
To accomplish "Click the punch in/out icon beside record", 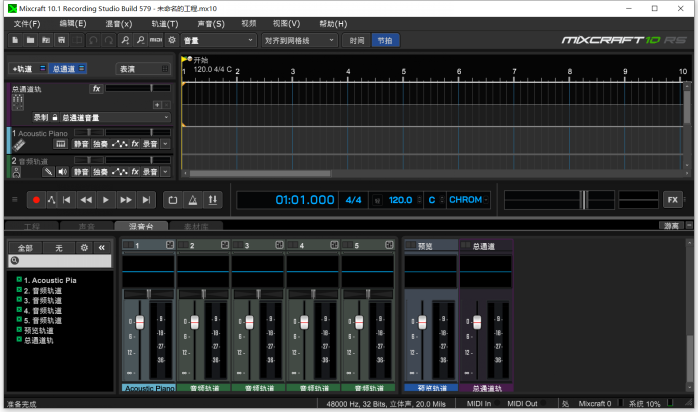I will pyautogui.click(x=52, y=200).
